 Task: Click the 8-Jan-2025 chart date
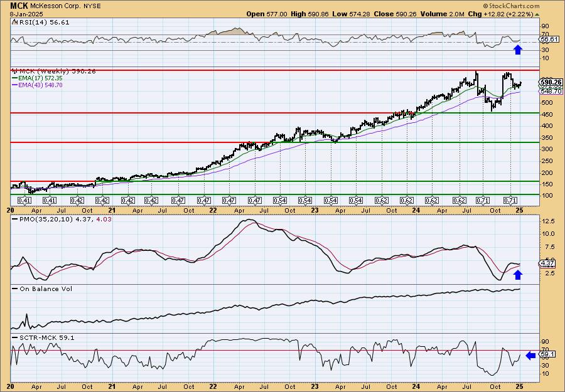tap(26, 14)
